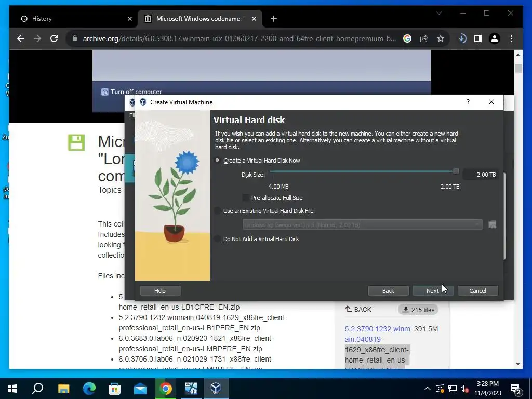Image resolution: width=532 pixels, height=399 pixels.
Task: Click the Back button in wizard
Action: click(x=388, y=291)
